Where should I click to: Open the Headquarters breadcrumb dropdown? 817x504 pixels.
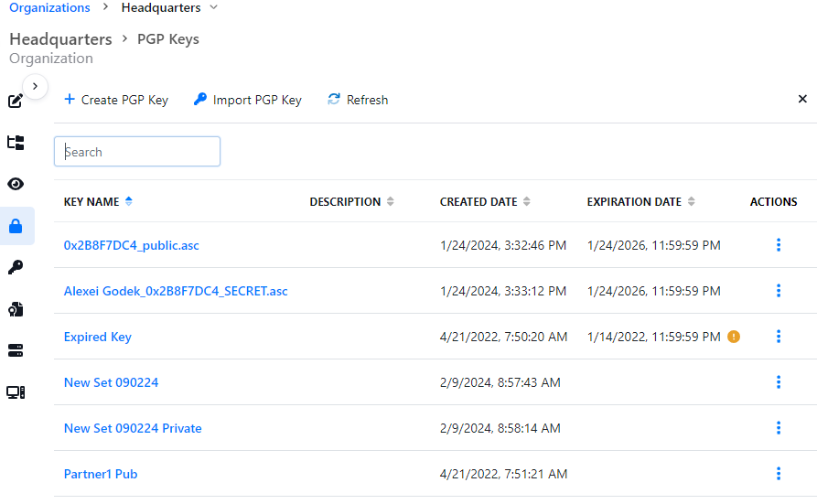click(213, 8)
